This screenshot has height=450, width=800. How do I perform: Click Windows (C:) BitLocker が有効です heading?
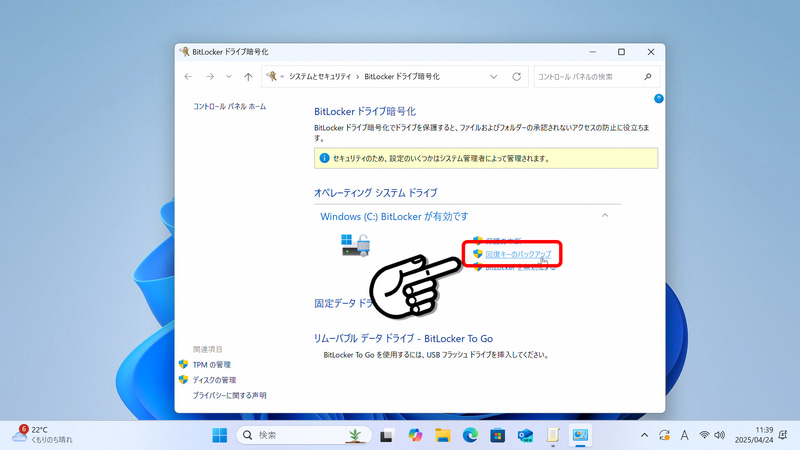click(x=394, y=216)
